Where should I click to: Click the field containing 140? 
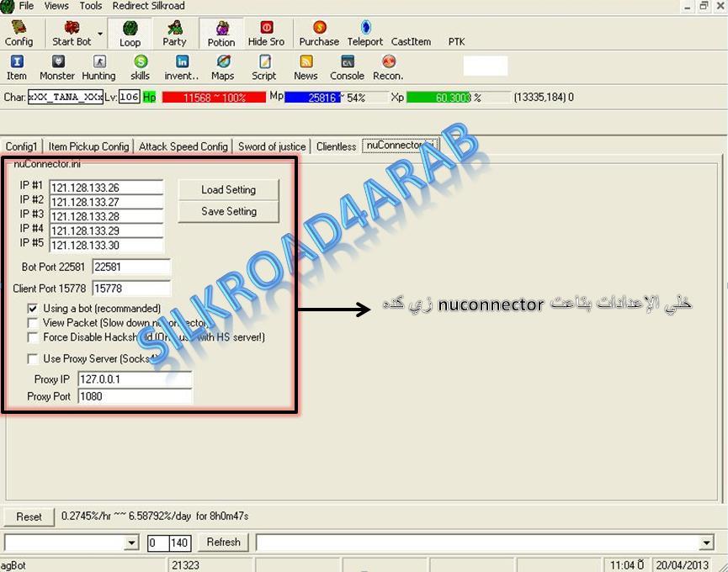click(x=180, y=543)
